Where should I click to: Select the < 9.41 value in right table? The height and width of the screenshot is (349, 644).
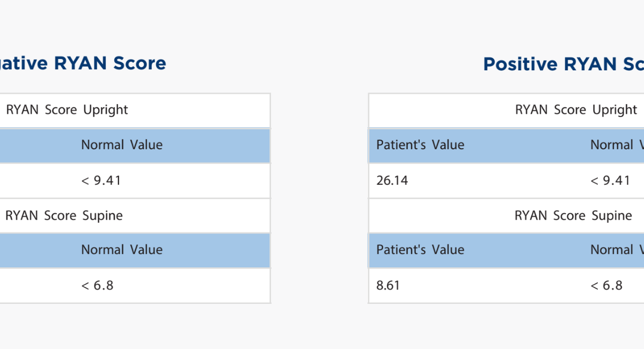click(x=610, y=180)
